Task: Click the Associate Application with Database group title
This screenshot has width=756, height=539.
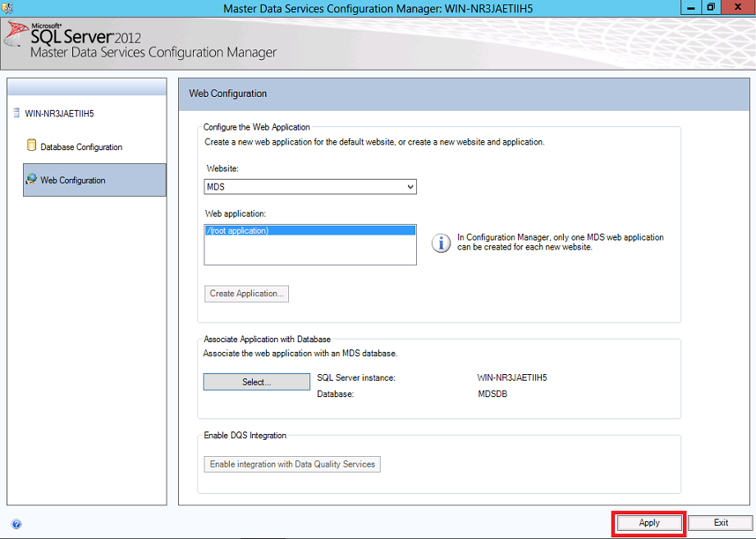Action: click(267, 339)
